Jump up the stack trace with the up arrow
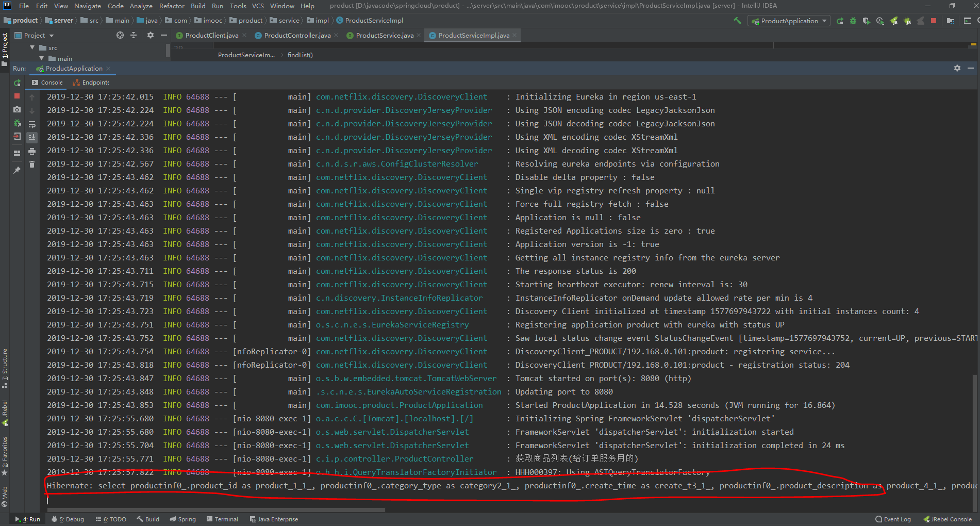 pos(32,97)
